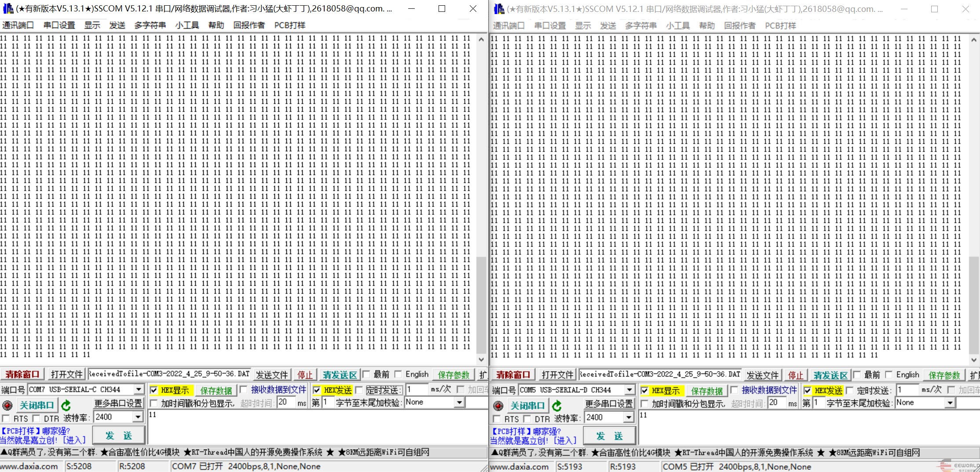The image size is (980, 472).
Task: Click the red port status indicator in COM7 window
Action: pos(7,405)
